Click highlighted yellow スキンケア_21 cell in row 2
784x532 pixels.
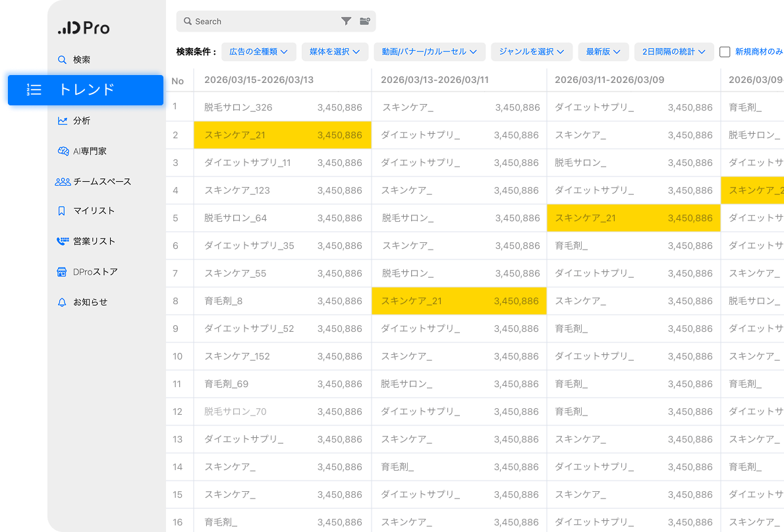[x=282, y=135]
